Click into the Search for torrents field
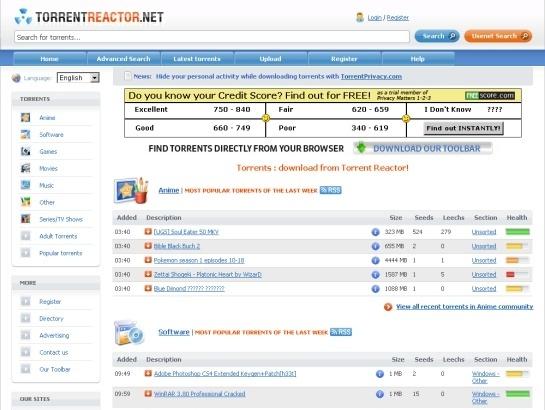 click(212, 37)
